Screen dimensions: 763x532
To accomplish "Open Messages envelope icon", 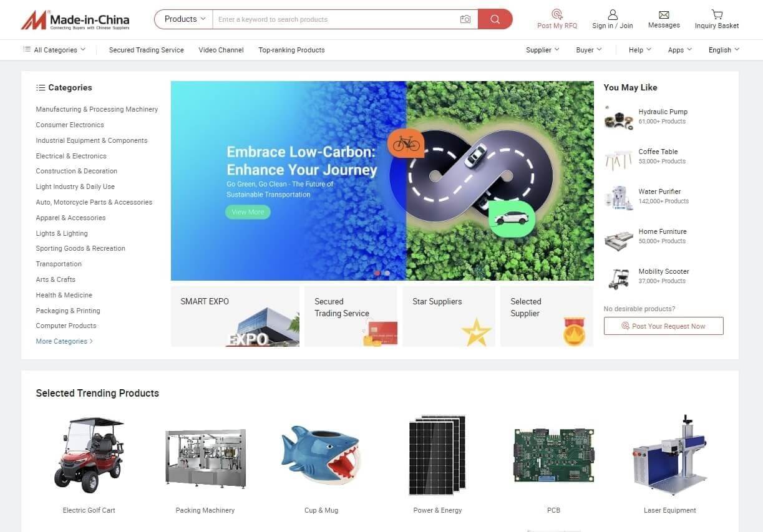I will (x=664, y=14).
